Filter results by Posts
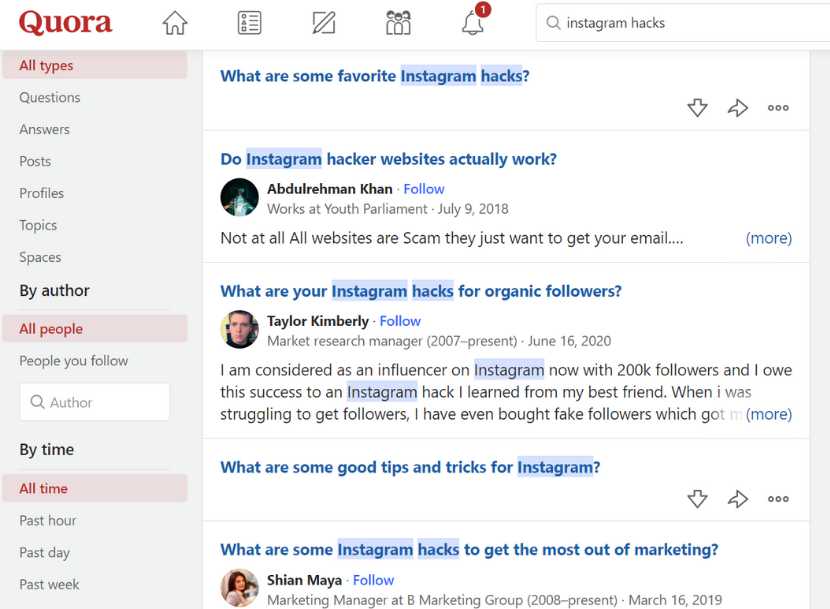 pos(35,161)
